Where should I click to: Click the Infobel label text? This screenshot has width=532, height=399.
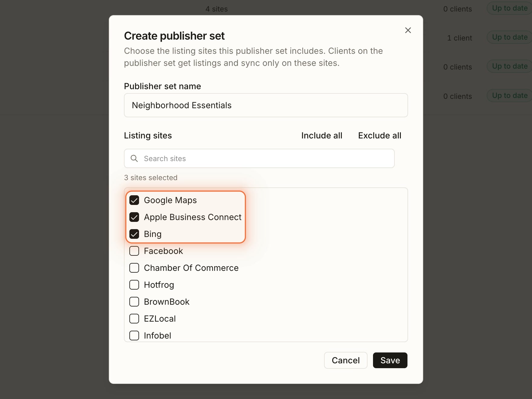[x=157, y=336]
